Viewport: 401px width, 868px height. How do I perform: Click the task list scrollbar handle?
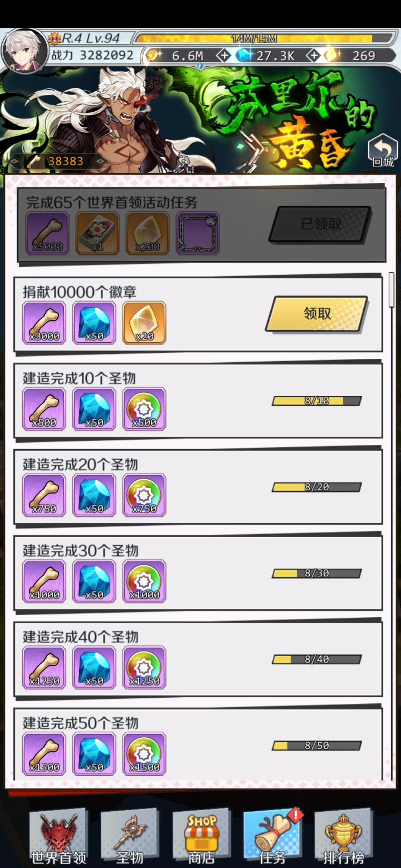(x=391, y=290)
